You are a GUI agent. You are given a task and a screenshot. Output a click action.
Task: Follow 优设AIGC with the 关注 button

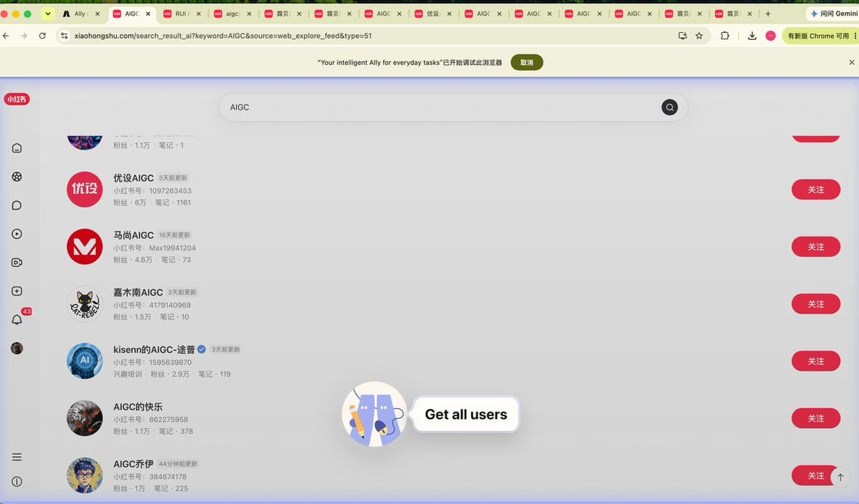[x=816, y=190]
